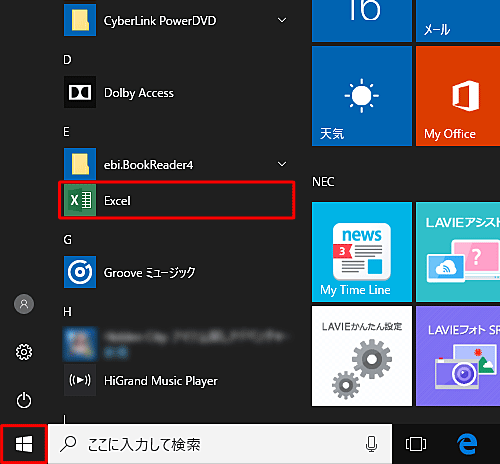500x464 pixels.
Task: Click the CyberLink PowerDVD folder icon
Action: 80,20
